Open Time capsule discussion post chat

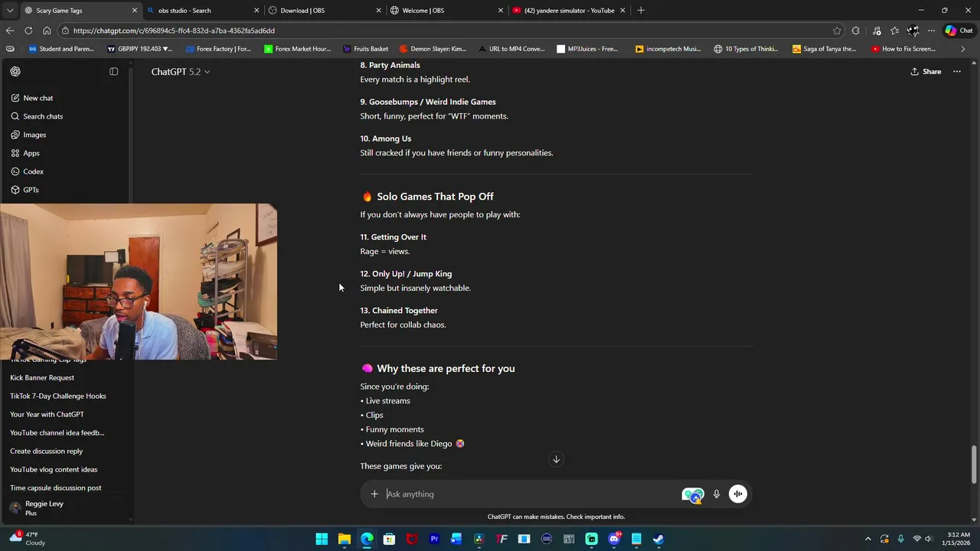[56, 487]
